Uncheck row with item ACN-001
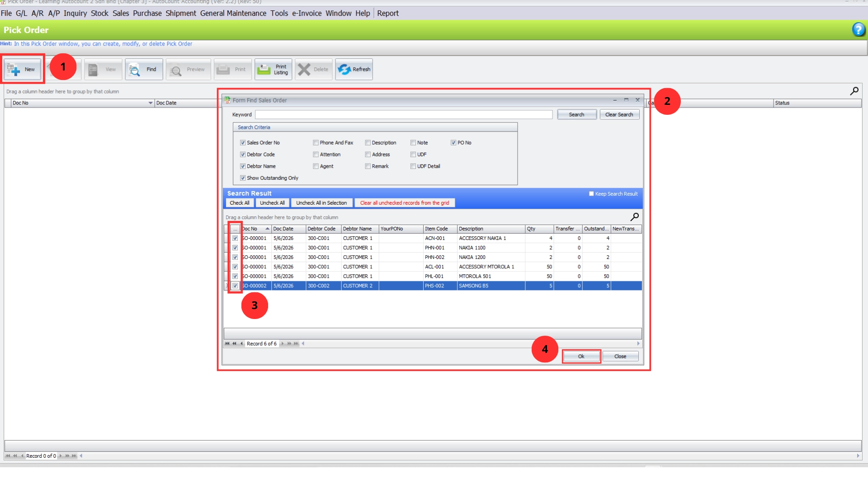Screen dimensions: 868x488 235,238
